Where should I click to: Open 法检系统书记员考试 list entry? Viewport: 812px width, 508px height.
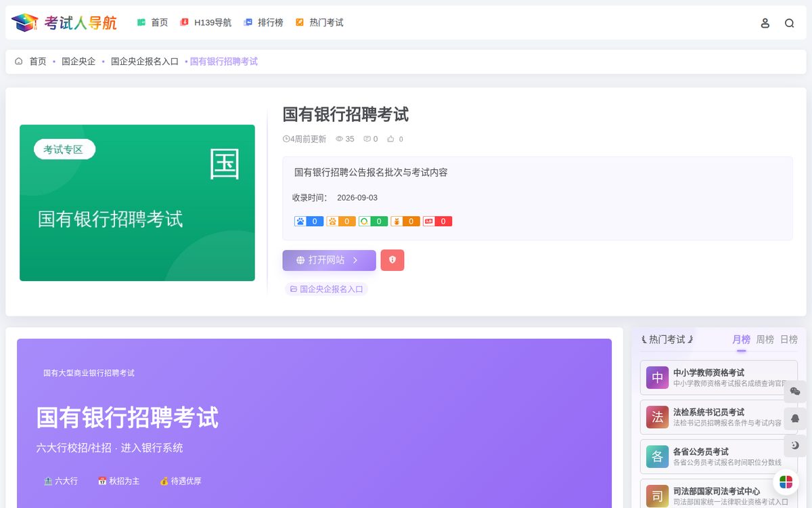point(719,417)
